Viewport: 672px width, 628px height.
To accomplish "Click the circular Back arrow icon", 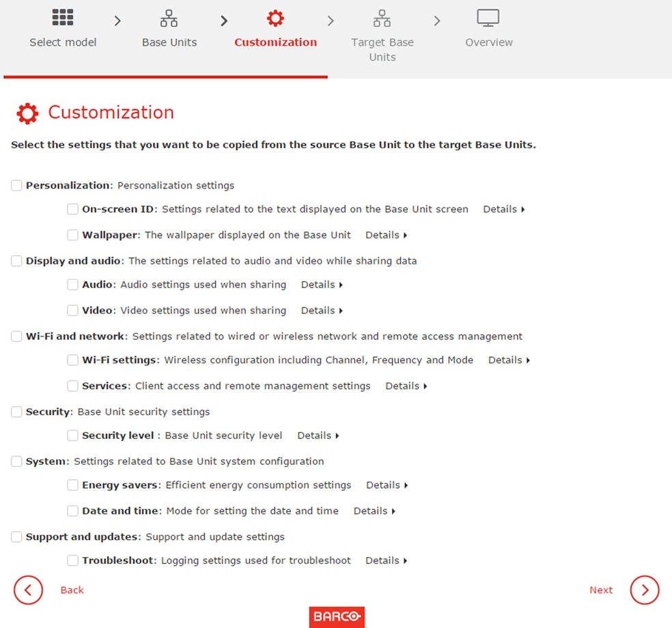I will click(x=28, y=590).
